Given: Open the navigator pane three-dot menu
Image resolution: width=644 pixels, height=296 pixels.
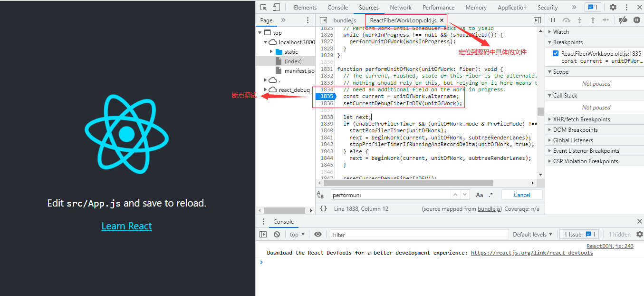Looking at the screenshot, I should pyautogui.click(x=308, y=20).
